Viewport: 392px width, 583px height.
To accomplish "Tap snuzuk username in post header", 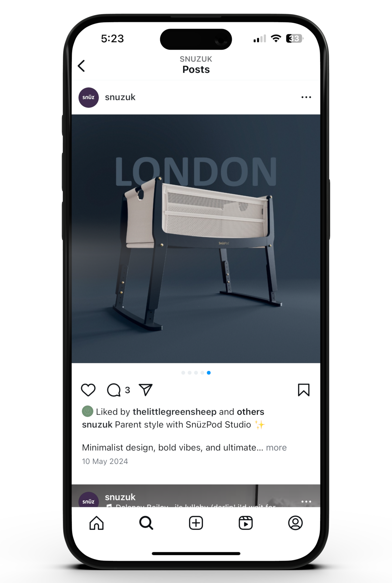I will [x=120, y=97].
